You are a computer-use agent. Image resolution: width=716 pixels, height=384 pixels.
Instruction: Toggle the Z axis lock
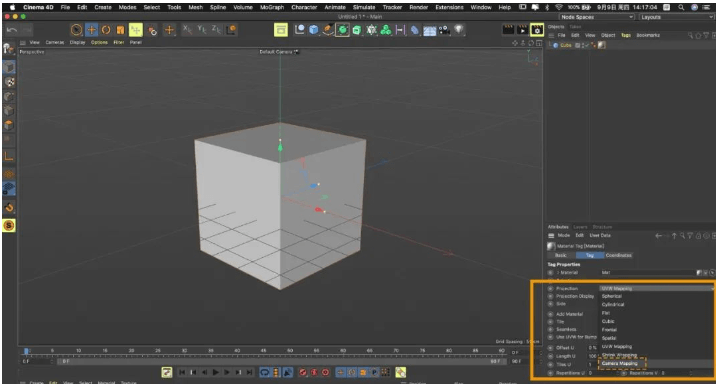(216, 30)
